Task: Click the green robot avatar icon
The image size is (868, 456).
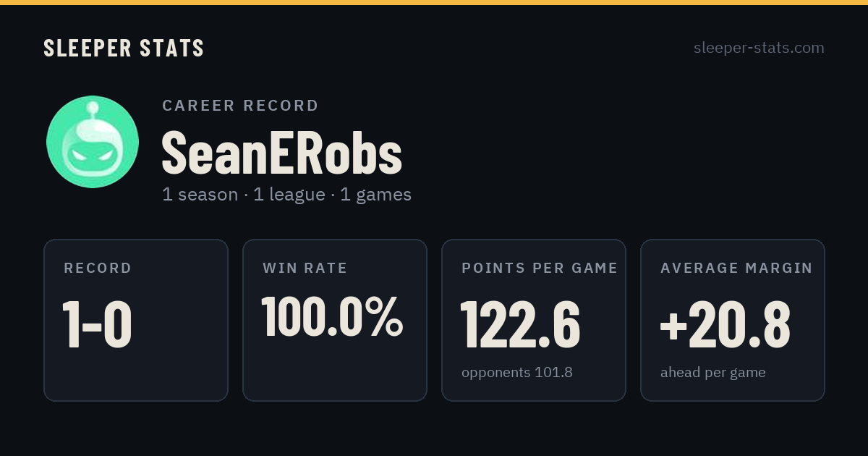Action: pos(93,142)
